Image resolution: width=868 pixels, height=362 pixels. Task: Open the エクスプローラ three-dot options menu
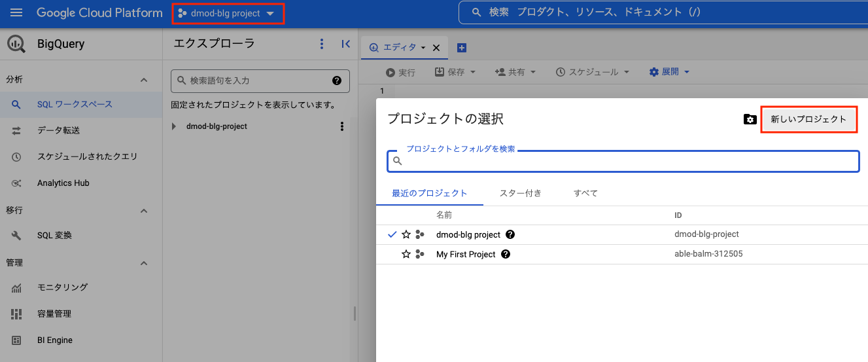pos(321,44)
